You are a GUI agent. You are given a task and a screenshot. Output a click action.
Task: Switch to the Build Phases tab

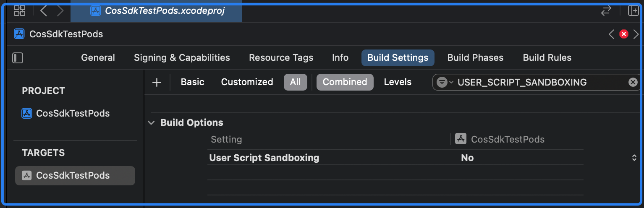tap(475, 58)
